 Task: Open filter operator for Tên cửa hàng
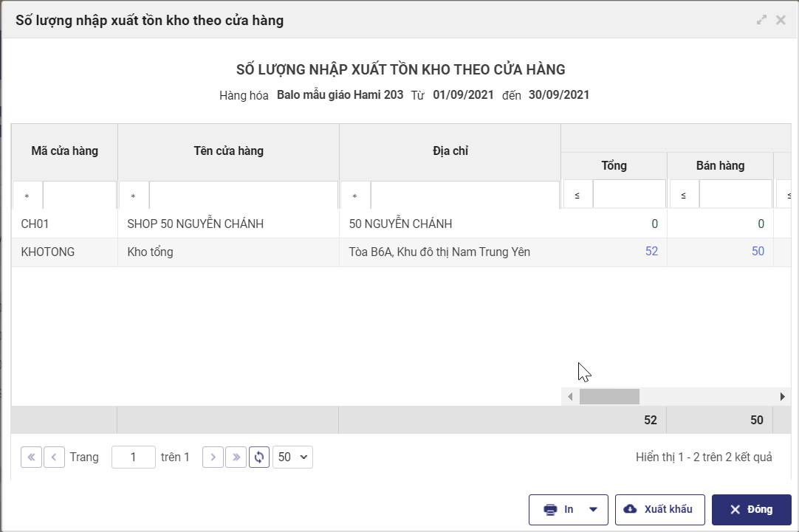(x=134, y=196)
